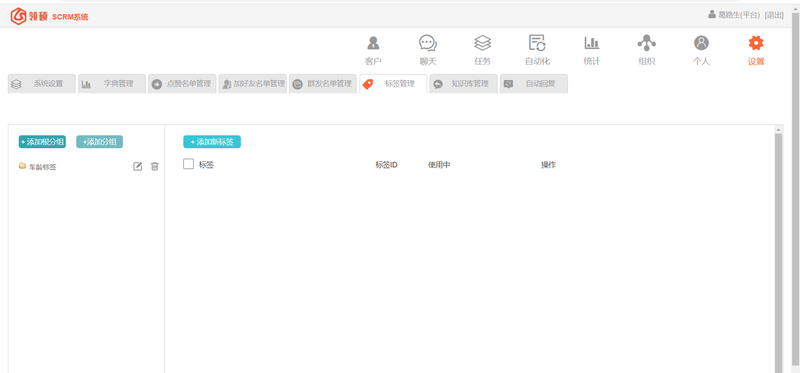Switch to the 标签管理 tab
The image size is (800, 373).
tap(393, 84)
